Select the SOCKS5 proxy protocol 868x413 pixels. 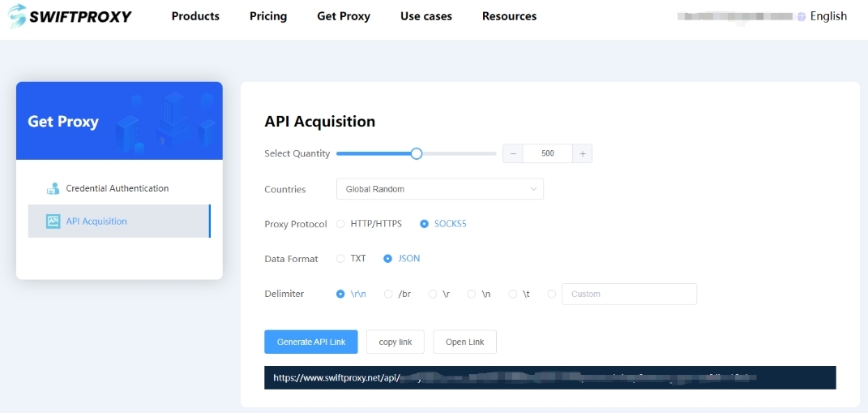click(x=424, y=224)
